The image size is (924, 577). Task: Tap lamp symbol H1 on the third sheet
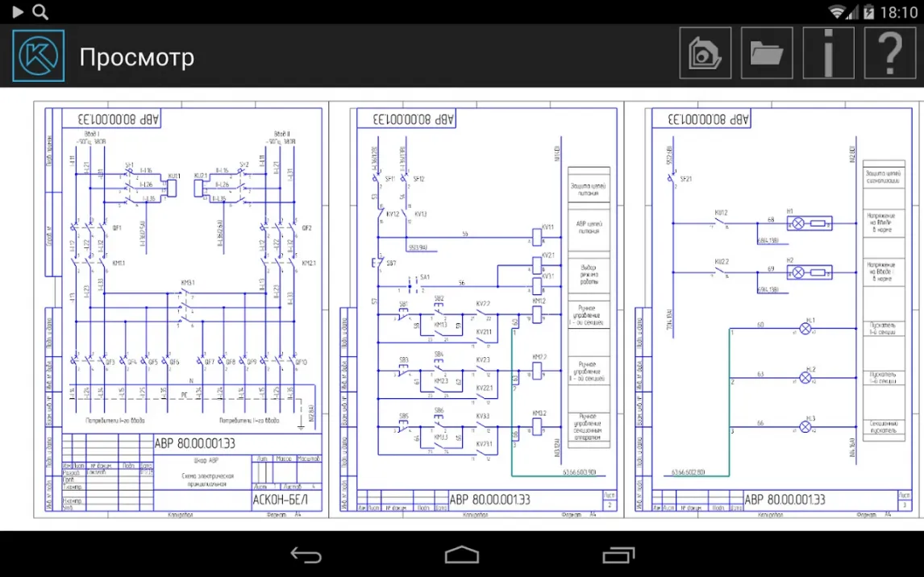tap(800, 224)
